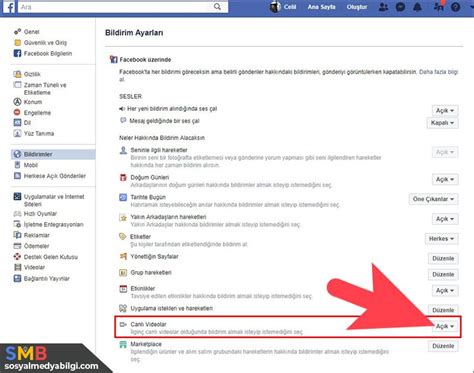
Task: Click the Marketplace storefront icon
Action: click(123, 344)
